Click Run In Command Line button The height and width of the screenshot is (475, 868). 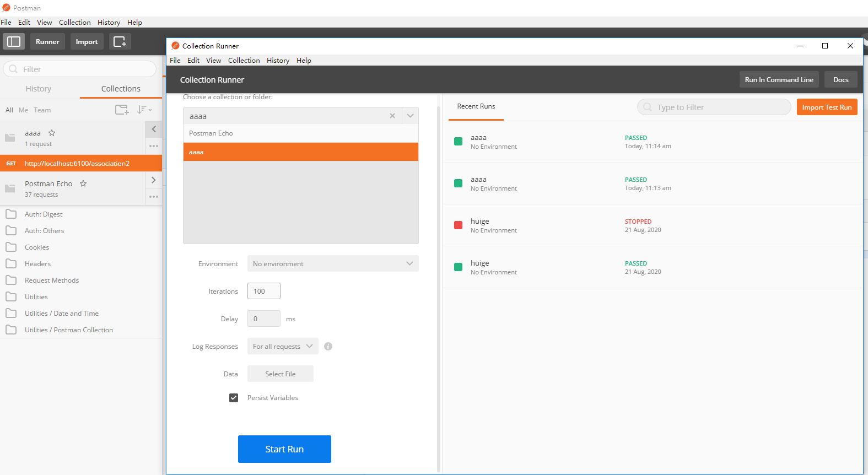779,79
